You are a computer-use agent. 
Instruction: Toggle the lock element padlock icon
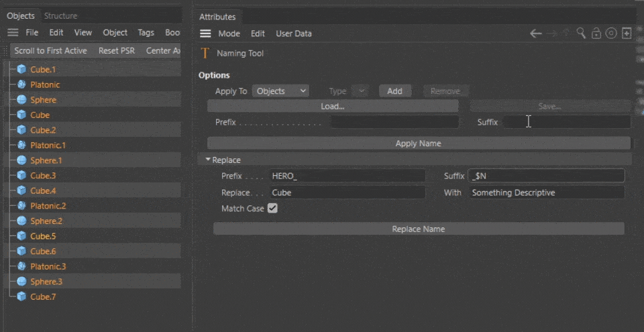tap(596, 34)
